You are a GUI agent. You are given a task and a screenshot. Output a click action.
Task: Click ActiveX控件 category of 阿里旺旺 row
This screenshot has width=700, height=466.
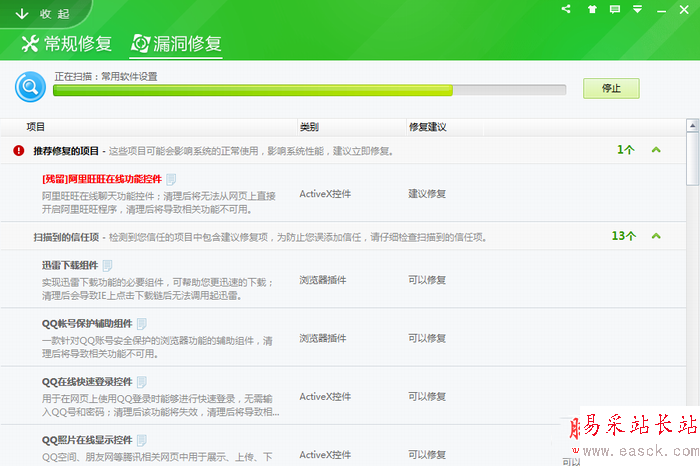325,194
